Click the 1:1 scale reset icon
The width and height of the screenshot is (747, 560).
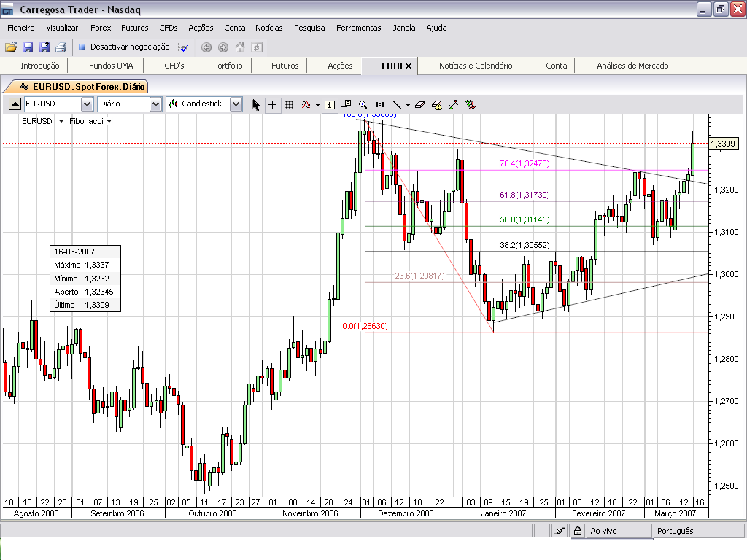[379, 105]
